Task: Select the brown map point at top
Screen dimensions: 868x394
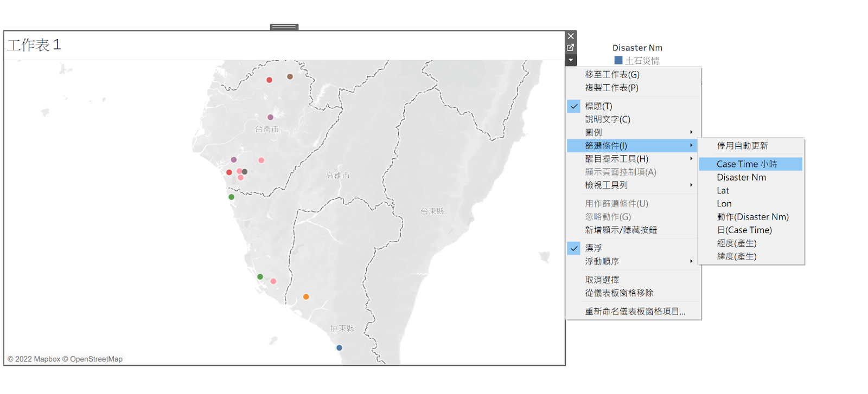Action: tap(290, 76)
